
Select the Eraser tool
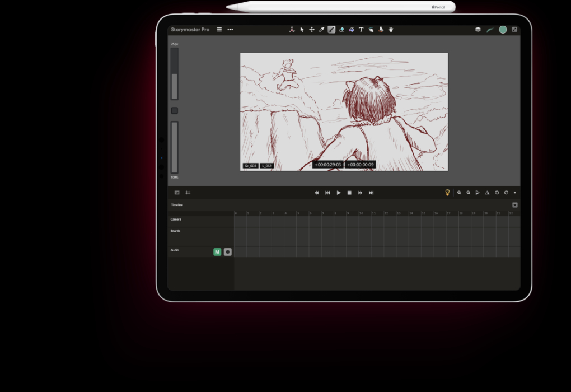click(x=341, y=30)
